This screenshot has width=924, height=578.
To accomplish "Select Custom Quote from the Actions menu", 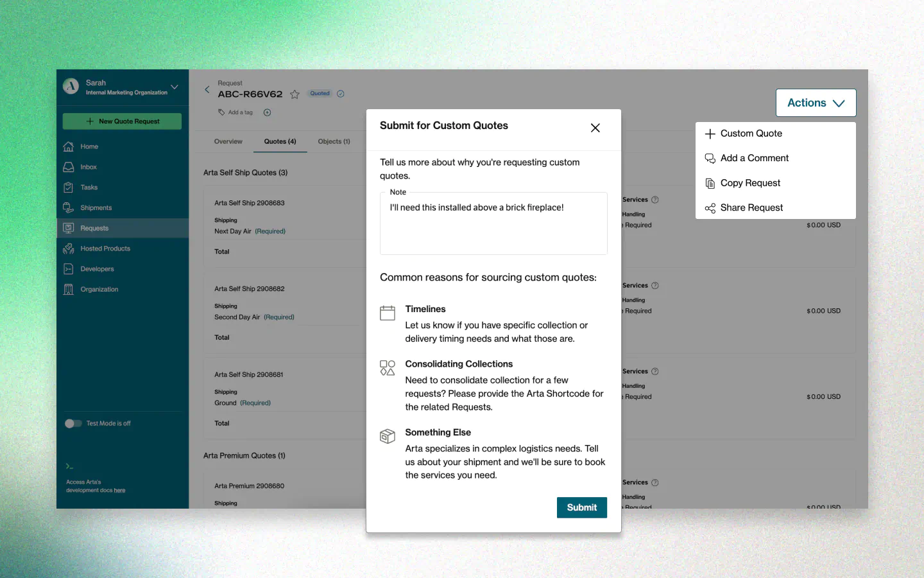I will pyautogui.click(x=751, y=134).
